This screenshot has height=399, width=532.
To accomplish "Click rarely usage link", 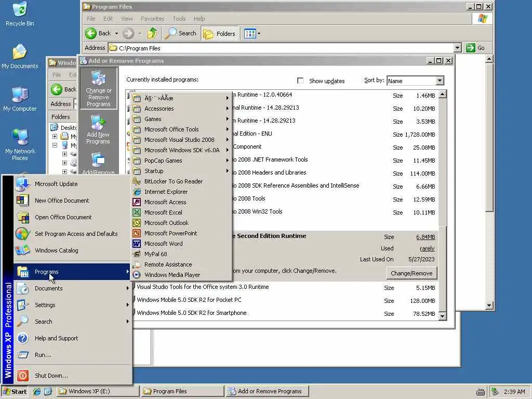I will point(427,248).
